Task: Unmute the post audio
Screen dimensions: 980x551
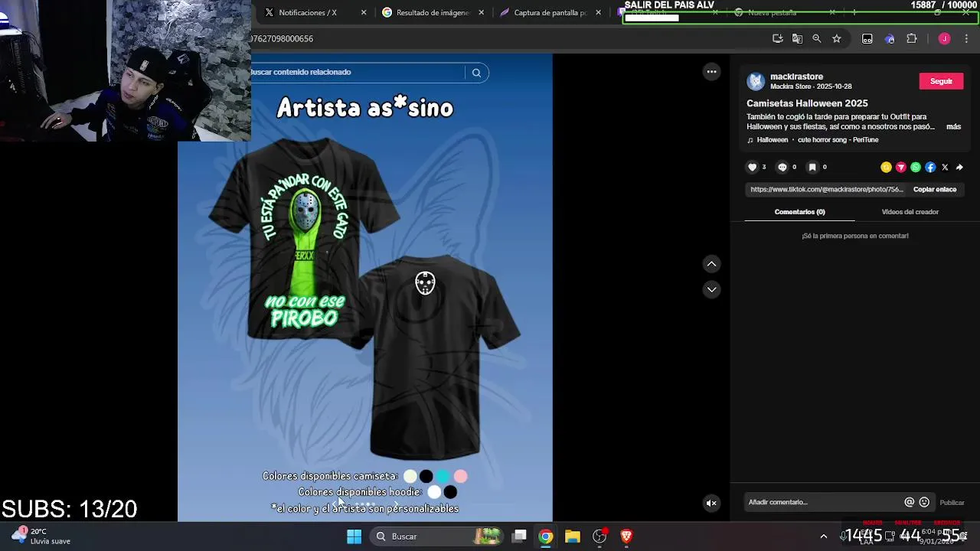Action: pyautogui.click(x=711, y=503)
